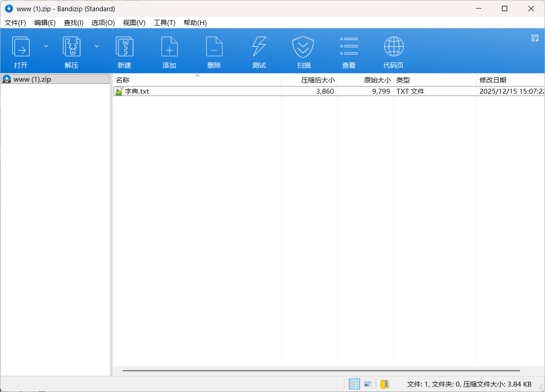Click the 2025/12/15 modified date cell

coord(512,91)
